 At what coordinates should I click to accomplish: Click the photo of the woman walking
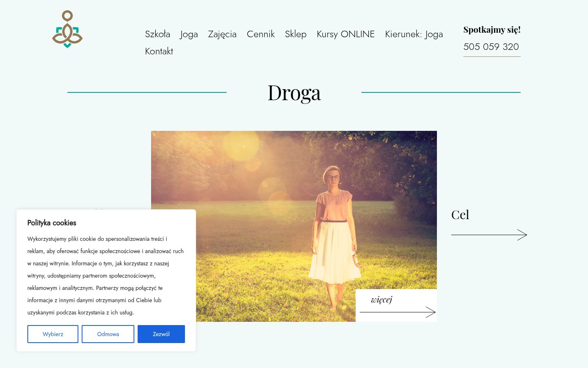[294, 226]
